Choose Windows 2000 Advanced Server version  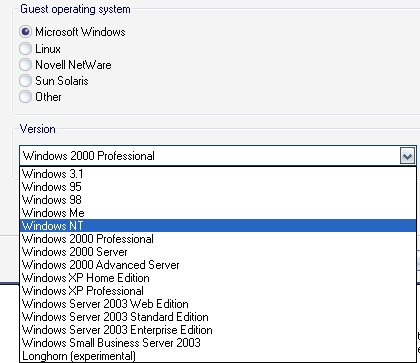click(x=218, y=265)
